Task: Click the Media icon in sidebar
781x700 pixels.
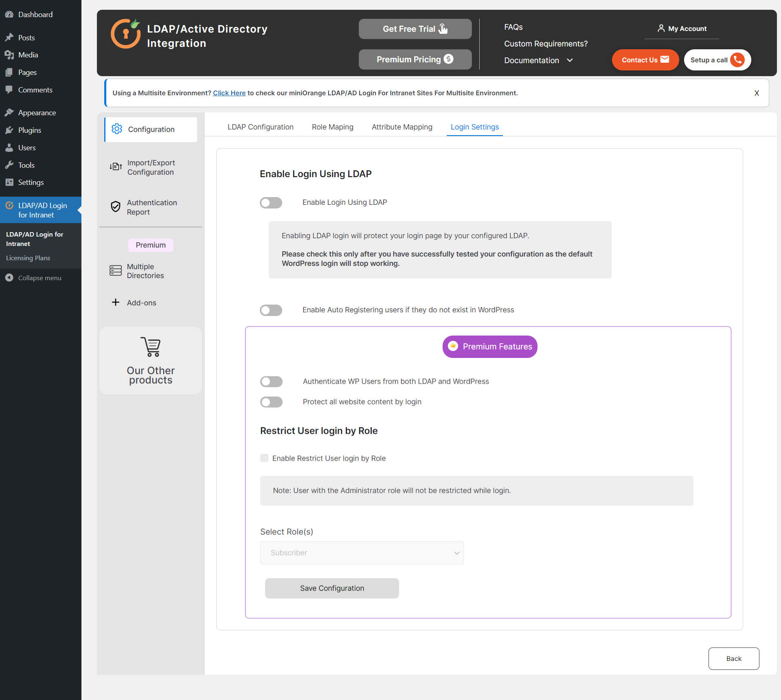Action: pyautogui.click(x=9, y=55)
